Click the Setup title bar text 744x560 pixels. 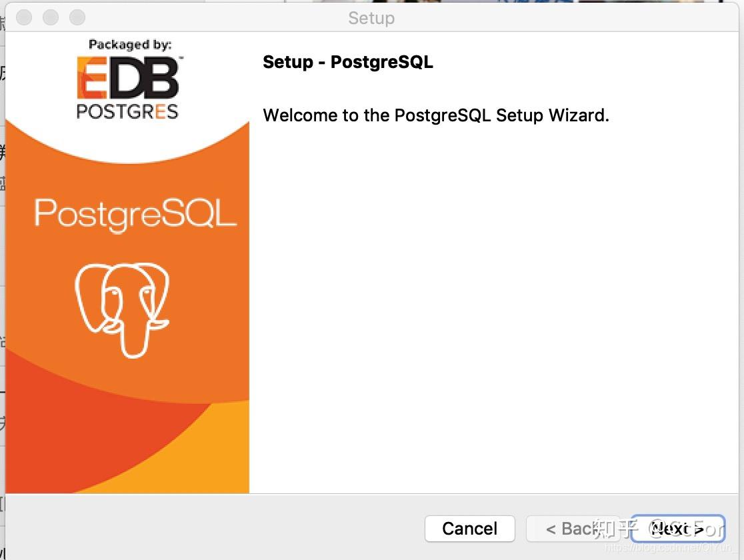[371, 18]
